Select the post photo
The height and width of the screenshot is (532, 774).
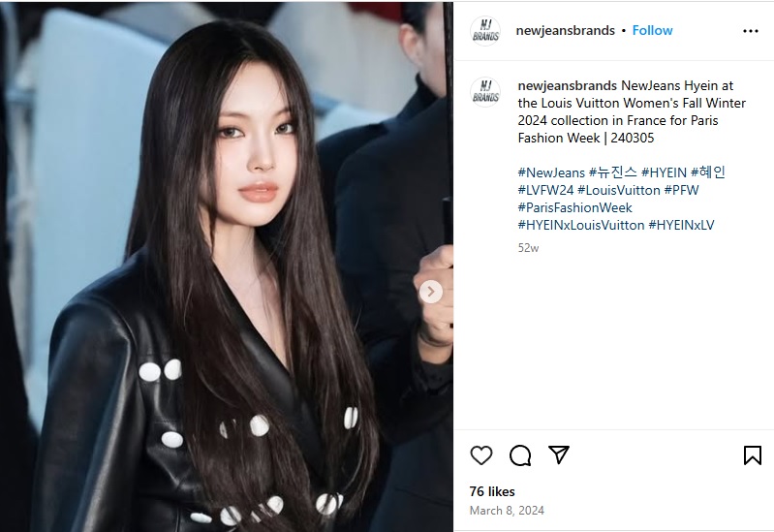[227, 266]
